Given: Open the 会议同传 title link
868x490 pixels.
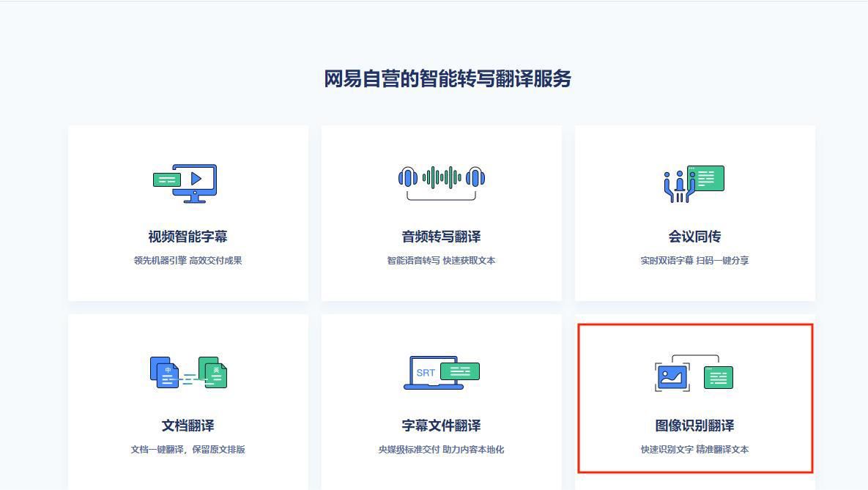Looking at the screenshot, I should click(694, 237).
